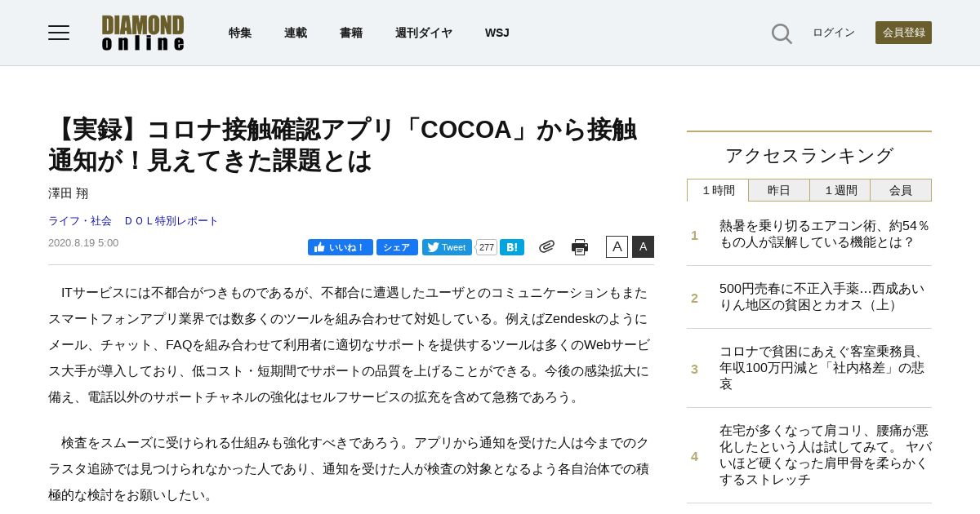Screen dimensions: 980x514
Task: Click the ログイン link
Action: click(x=834, y=33)
